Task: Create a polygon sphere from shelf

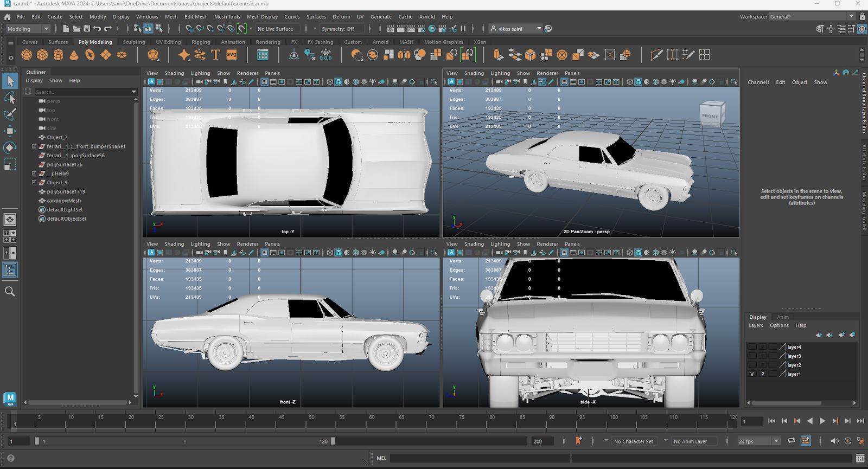Action: coord(27,55)
